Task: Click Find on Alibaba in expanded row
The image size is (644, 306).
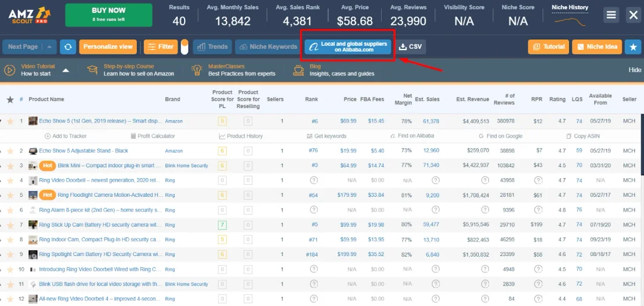Action: (x=413, y=136)
